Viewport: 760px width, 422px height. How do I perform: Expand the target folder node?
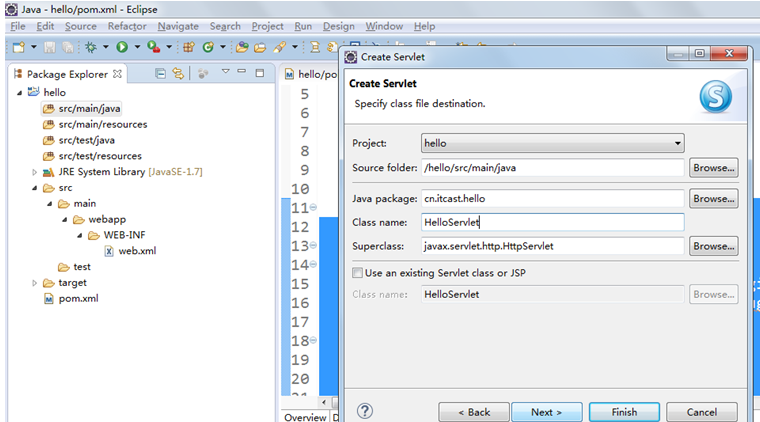tap(34, 283)
